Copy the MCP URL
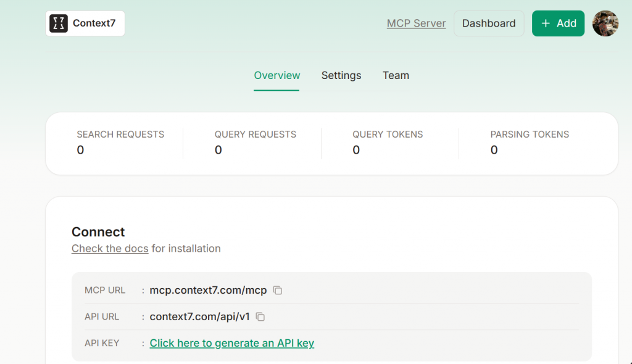Image resolution: width=632 pixels, height=364 pixels. (277, 290)
